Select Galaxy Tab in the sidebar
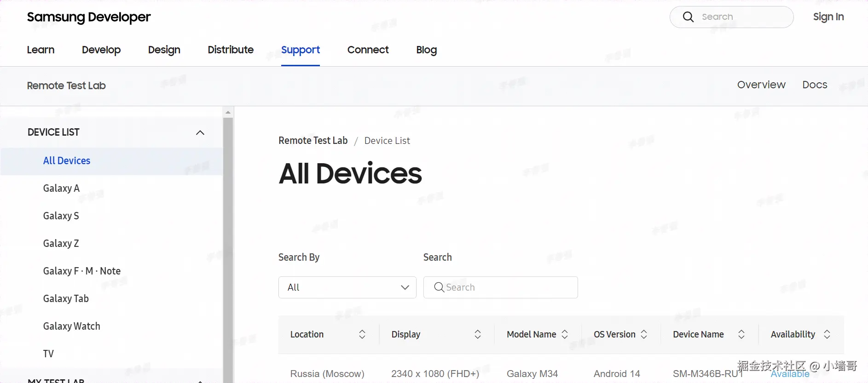 click(x=66, y=299)
